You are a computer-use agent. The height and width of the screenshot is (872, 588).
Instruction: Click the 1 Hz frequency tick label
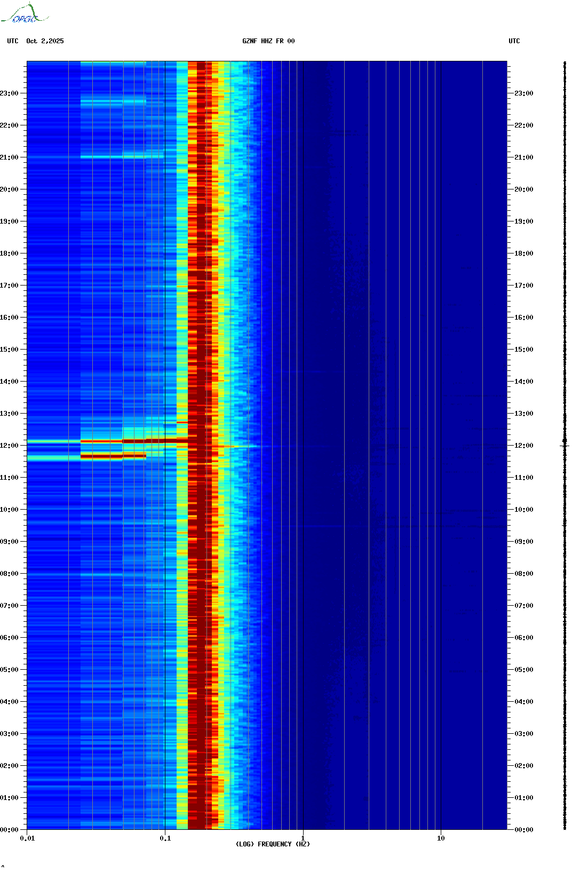303,838
